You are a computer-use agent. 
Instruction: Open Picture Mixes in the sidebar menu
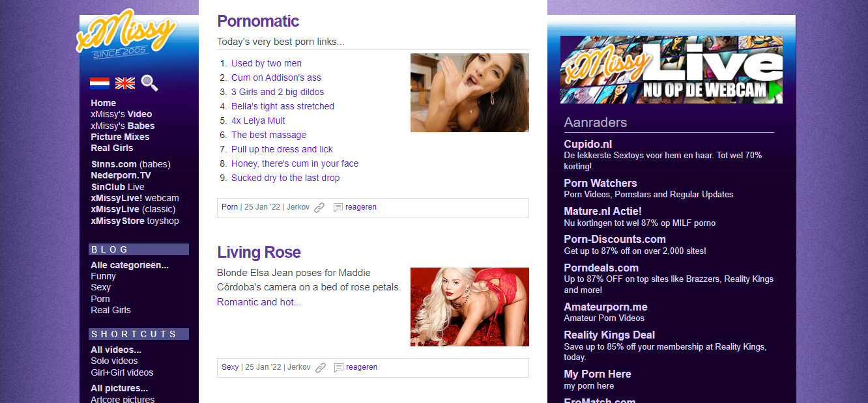(x=120, y=137)
